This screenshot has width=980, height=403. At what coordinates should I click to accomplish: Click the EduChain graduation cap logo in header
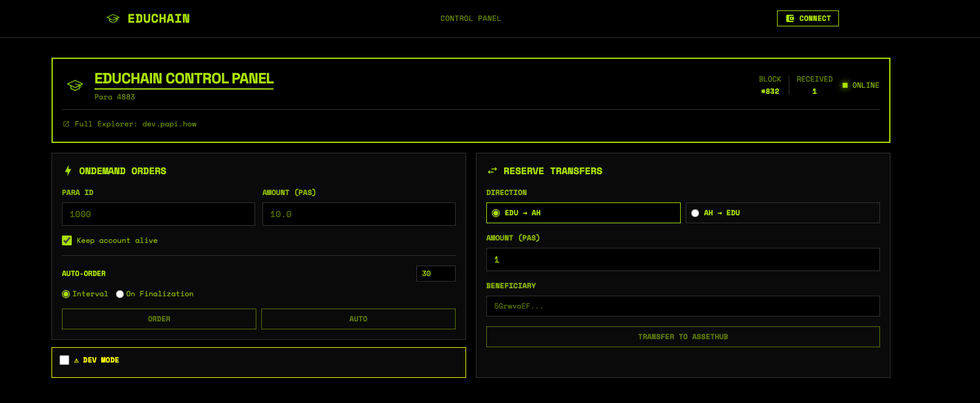pos(113,18)
